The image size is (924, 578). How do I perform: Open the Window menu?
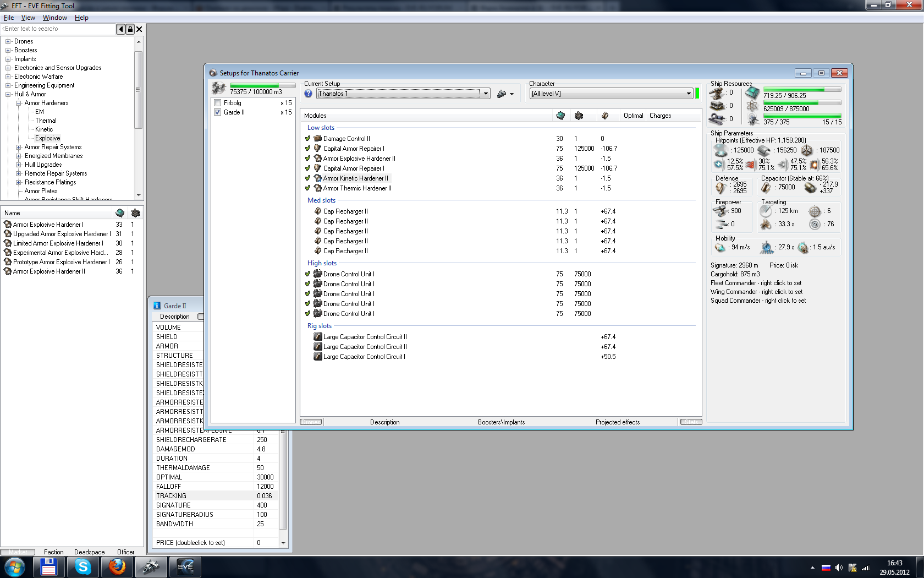55,18
